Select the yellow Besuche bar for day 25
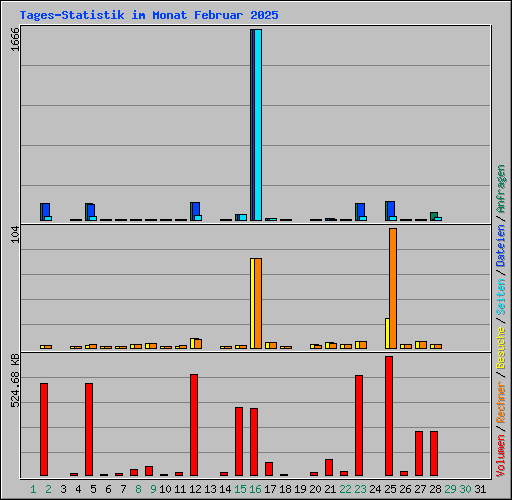This screenshot has width=512, height=500. (387, 334)
